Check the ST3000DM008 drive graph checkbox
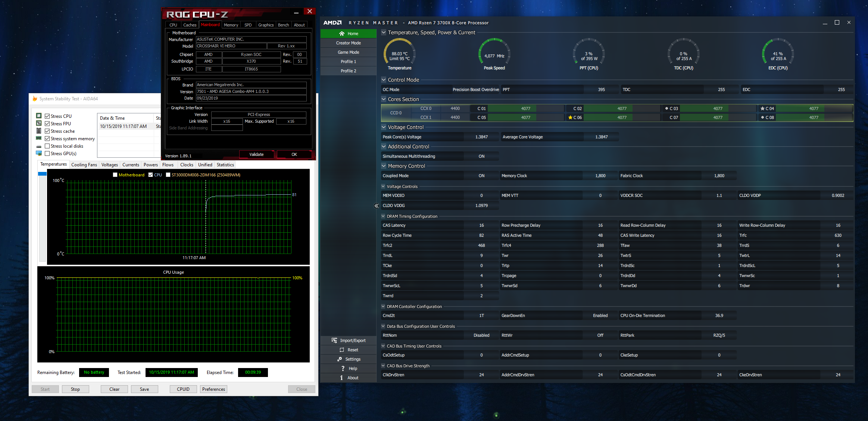This screenshot has height=421, width=868. click(x=168, y=175)
